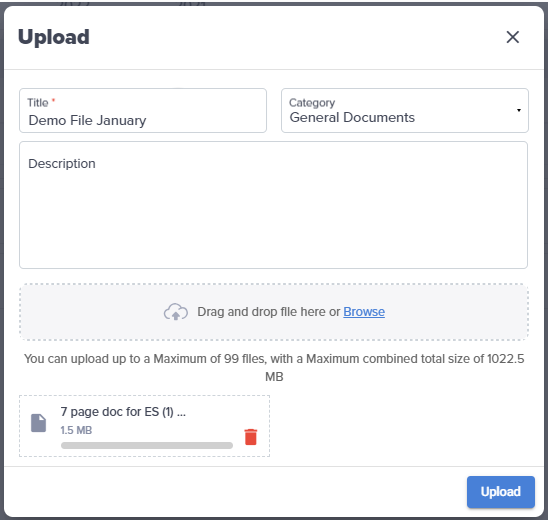The width and height of the screenshot is (548, 520).
Task: Click the Category field label
Action: click(x=312, y=103)
